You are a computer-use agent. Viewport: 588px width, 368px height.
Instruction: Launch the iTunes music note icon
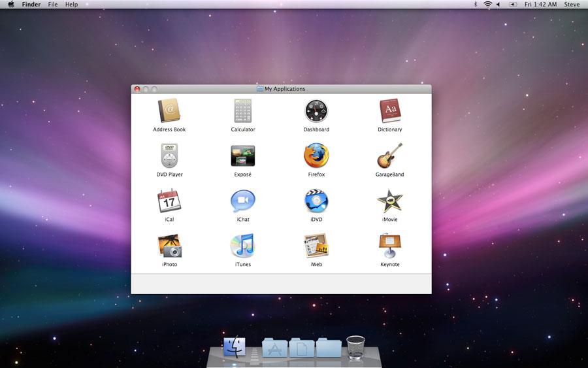(x=242, y=246)
